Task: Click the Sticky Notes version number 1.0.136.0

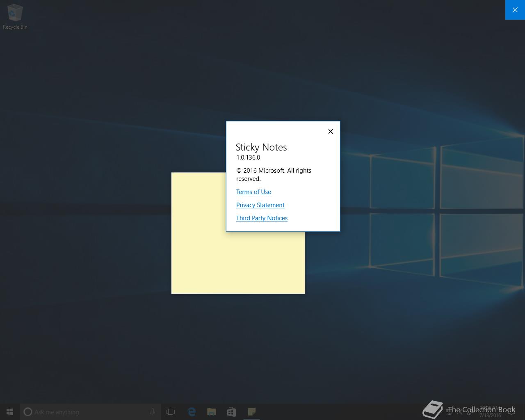Action: click(248, 157)
